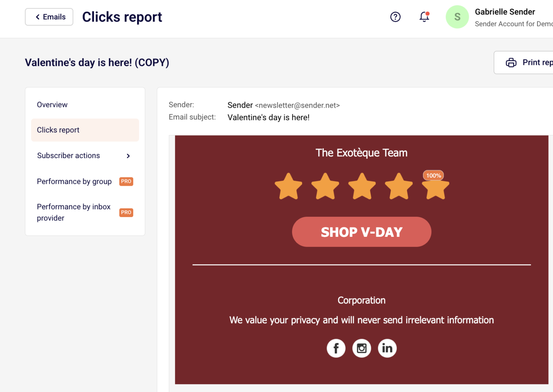Click the SHOP V-DAY button
Image resolution: width=553 pixels, height=392 pixels.
pos(361,232)
